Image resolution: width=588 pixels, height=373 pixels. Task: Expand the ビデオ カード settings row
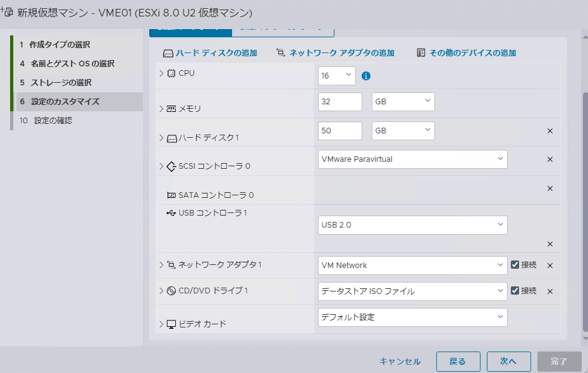coord(161,324)
